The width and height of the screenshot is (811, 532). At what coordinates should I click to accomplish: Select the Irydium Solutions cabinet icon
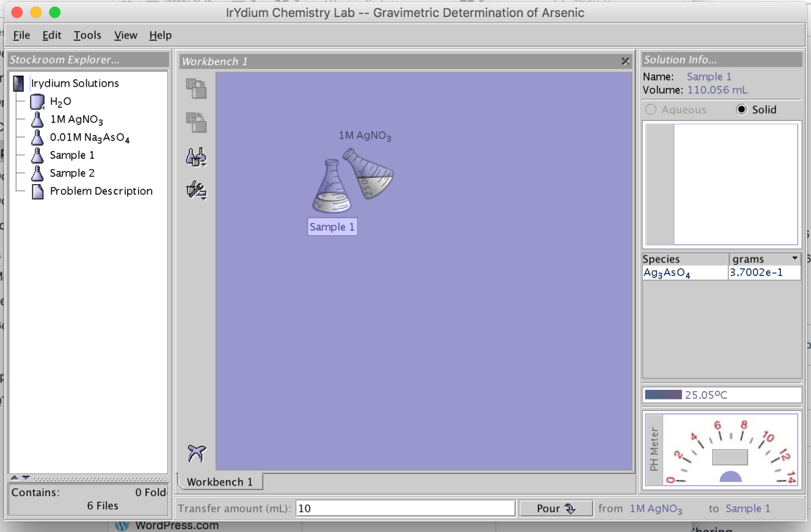(19, 83)
